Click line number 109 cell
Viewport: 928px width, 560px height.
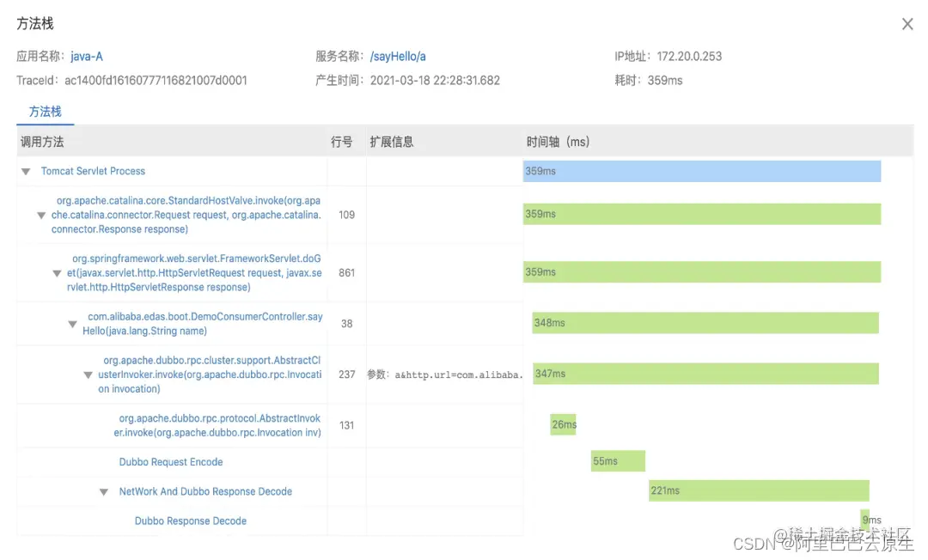[x=347, y=216]
